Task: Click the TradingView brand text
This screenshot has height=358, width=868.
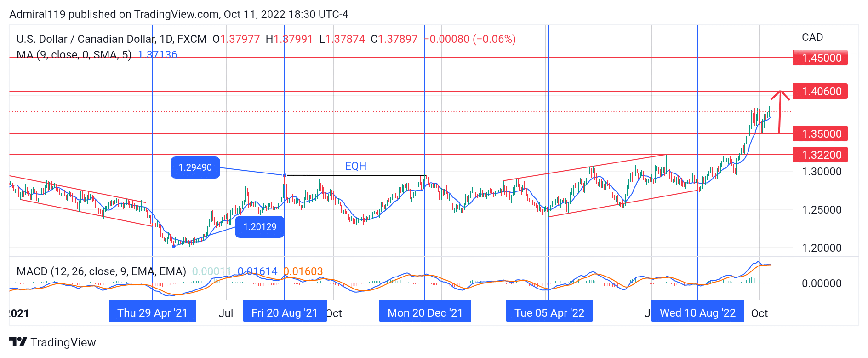Action: [x=63, y=342]
